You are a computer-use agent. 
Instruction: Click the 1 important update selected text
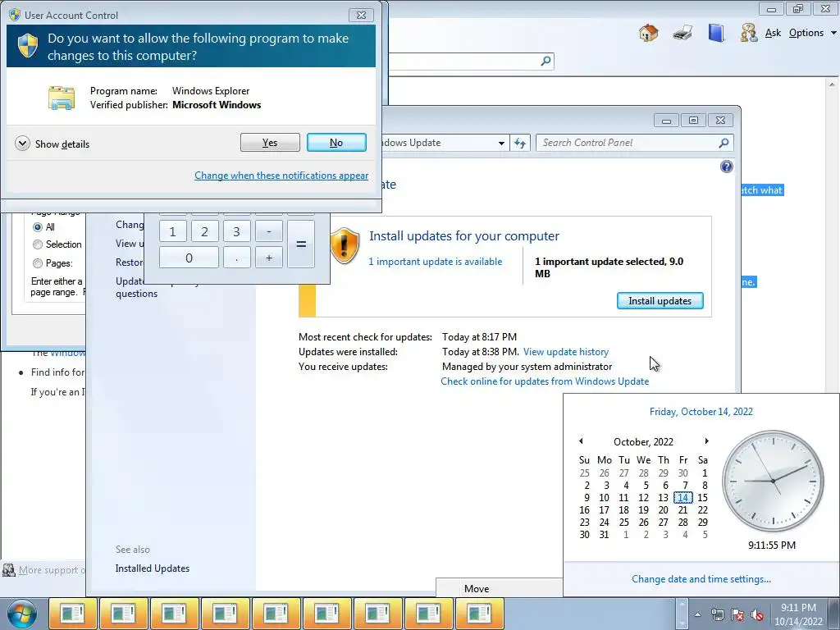[x=609, y=267]
